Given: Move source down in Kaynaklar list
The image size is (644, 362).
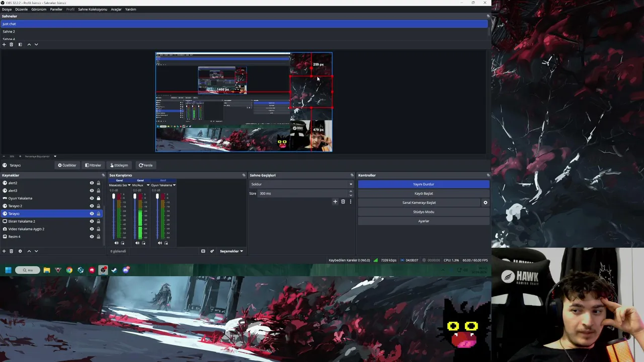Looking at the screenshot, I should tap(36, 251).
